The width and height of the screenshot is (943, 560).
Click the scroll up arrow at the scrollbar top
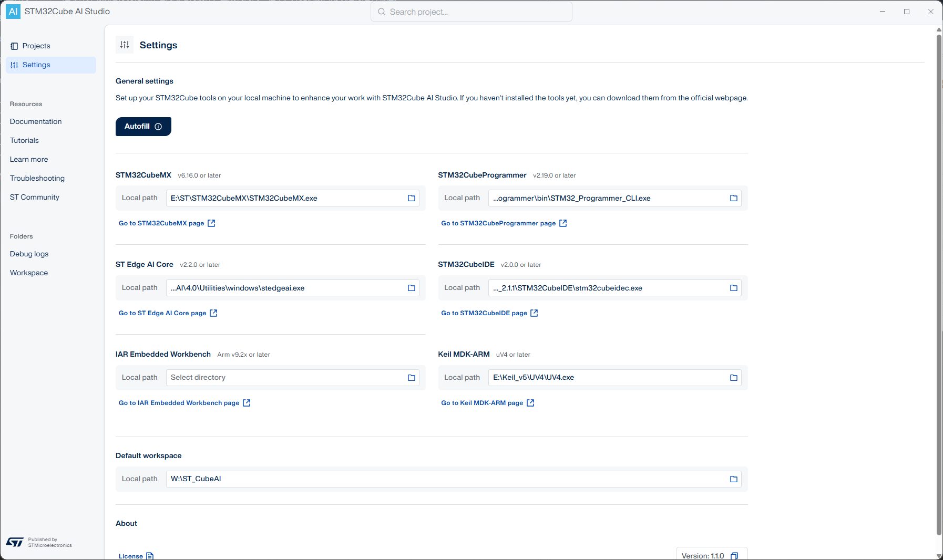(939, 30)
